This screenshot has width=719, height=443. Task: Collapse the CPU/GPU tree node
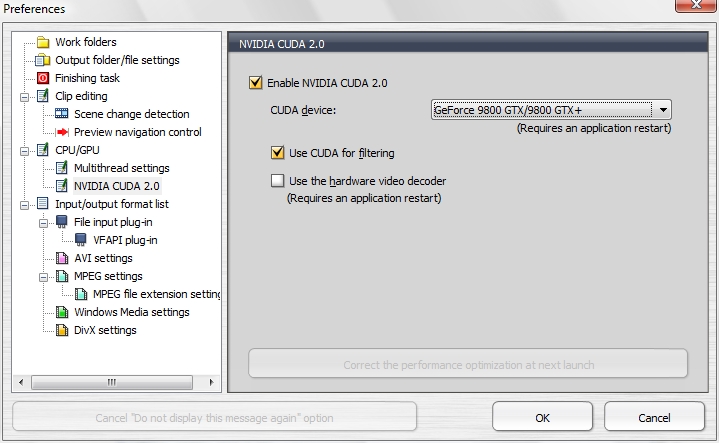coord(23,150)
